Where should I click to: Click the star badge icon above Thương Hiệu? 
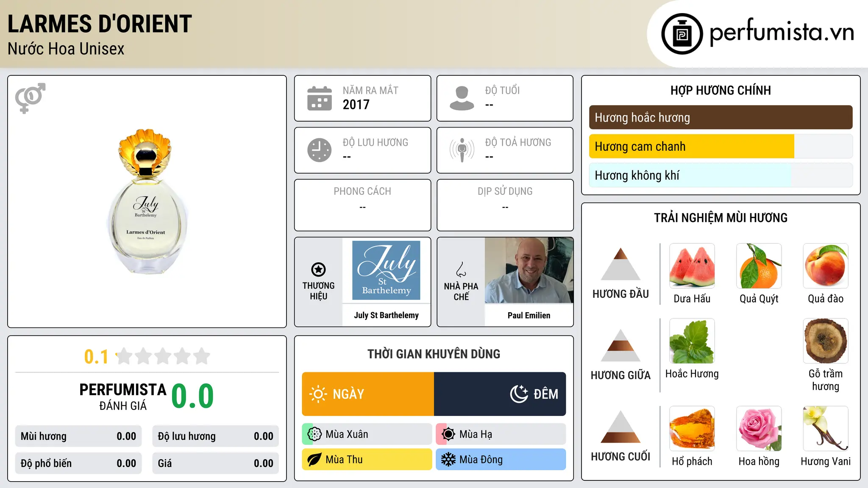coord(318,269)
